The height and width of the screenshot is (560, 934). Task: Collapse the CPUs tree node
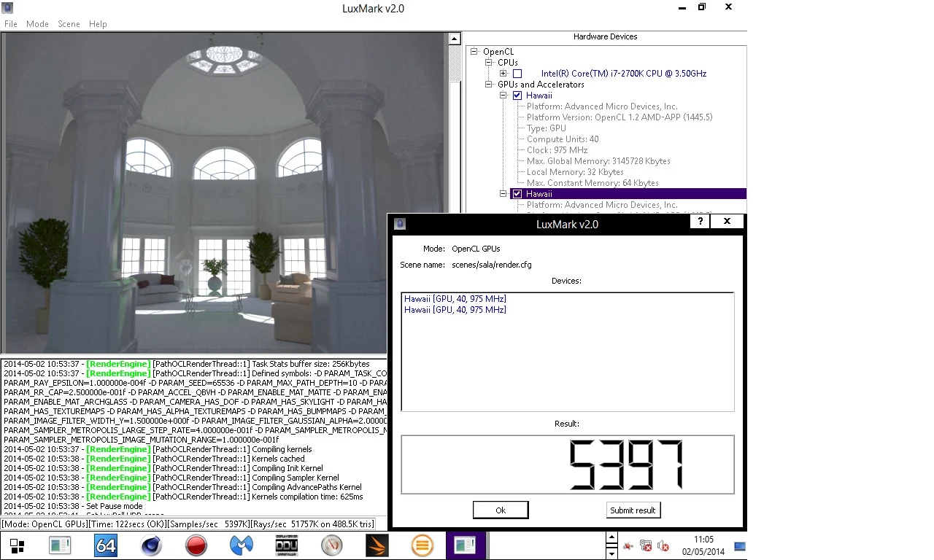click(x=489, y=63)
